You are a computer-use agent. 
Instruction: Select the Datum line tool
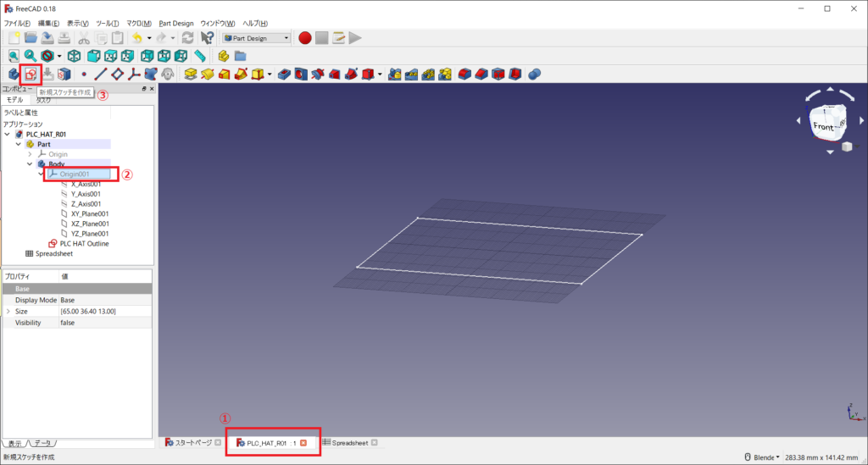[x=100, y=75]
